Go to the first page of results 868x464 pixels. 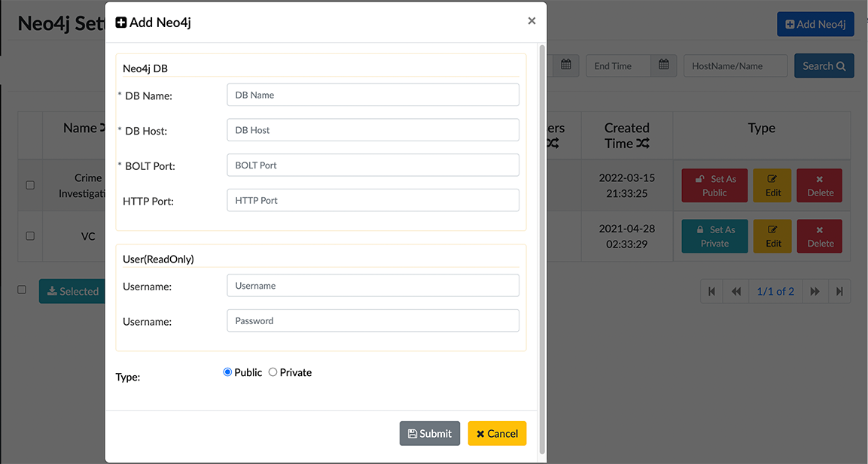point(711,291)
